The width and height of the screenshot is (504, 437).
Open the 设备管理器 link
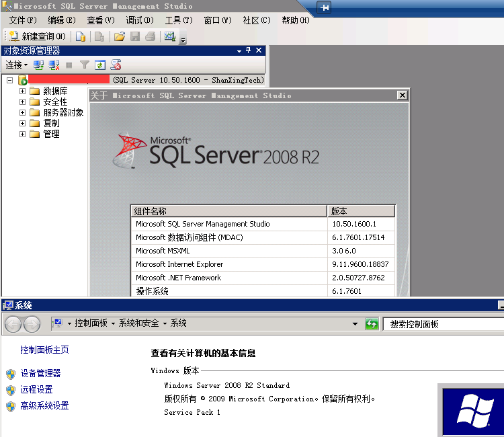(40, 373)
